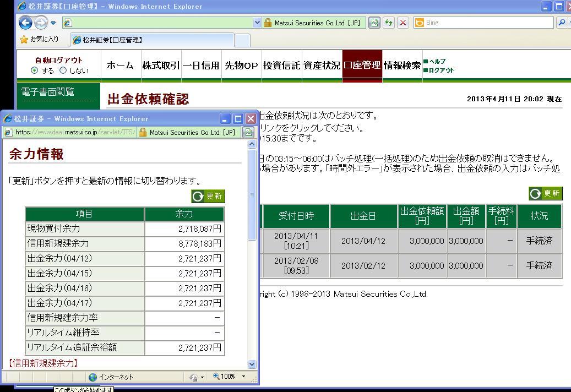
Task: Click the Refresh icon beside address bar
Action: (x=389, y=23)
